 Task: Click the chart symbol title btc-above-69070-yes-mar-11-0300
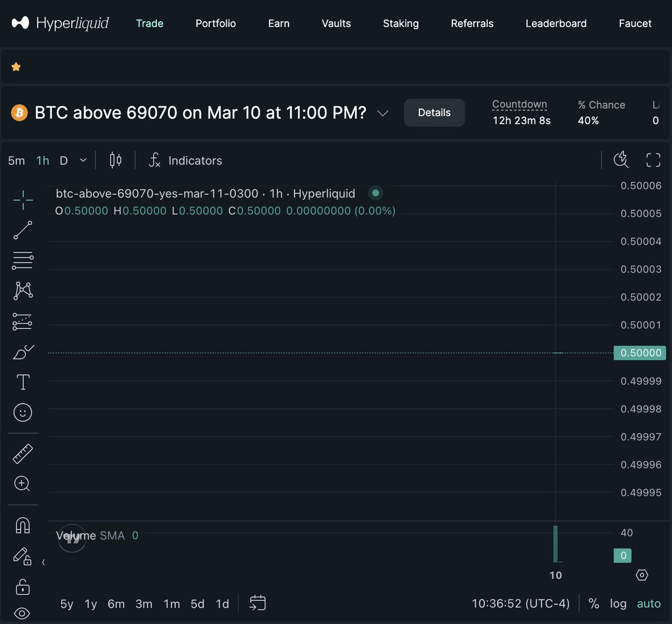(157, 194)
